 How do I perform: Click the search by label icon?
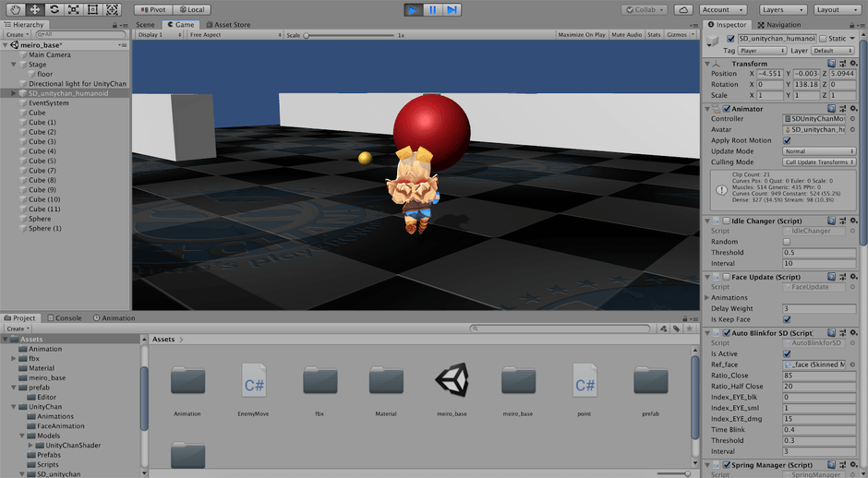[676, 329]
